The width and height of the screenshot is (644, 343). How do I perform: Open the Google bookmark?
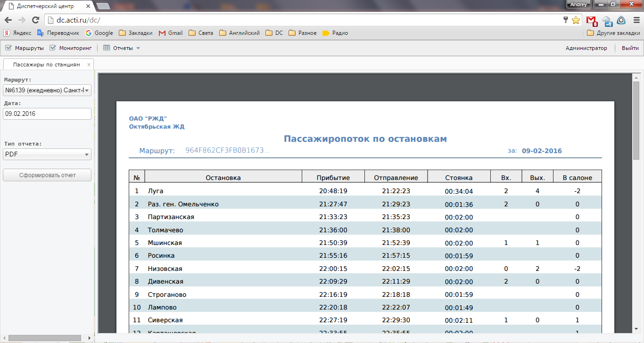99,33
